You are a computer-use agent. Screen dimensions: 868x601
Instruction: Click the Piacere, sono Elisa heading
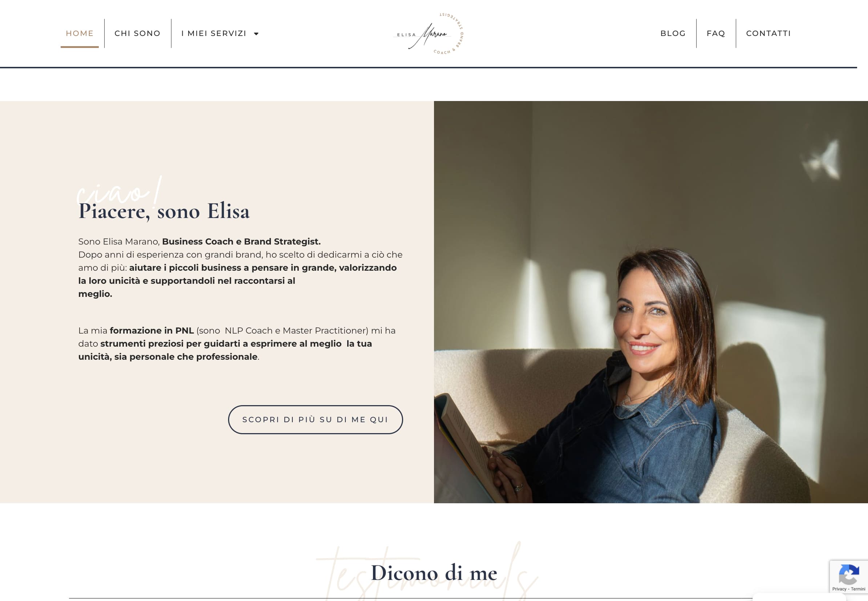[x=164, y=211]
